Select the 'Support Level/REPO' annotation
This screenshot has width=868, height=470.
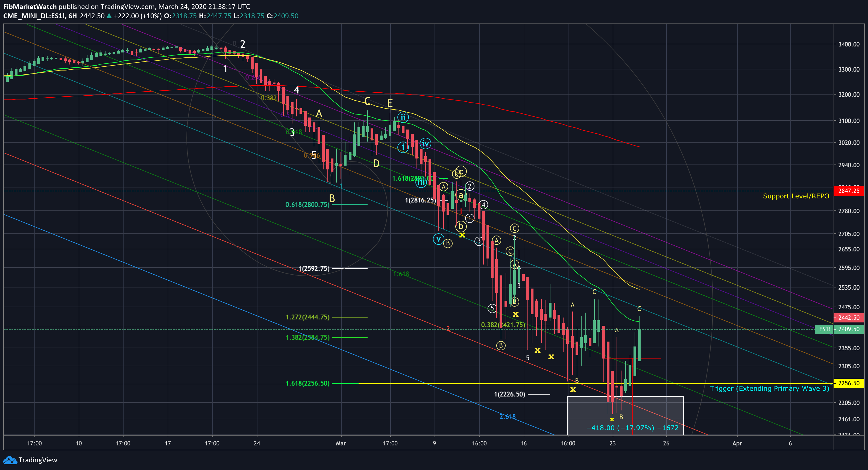click(x=796, y=196)
